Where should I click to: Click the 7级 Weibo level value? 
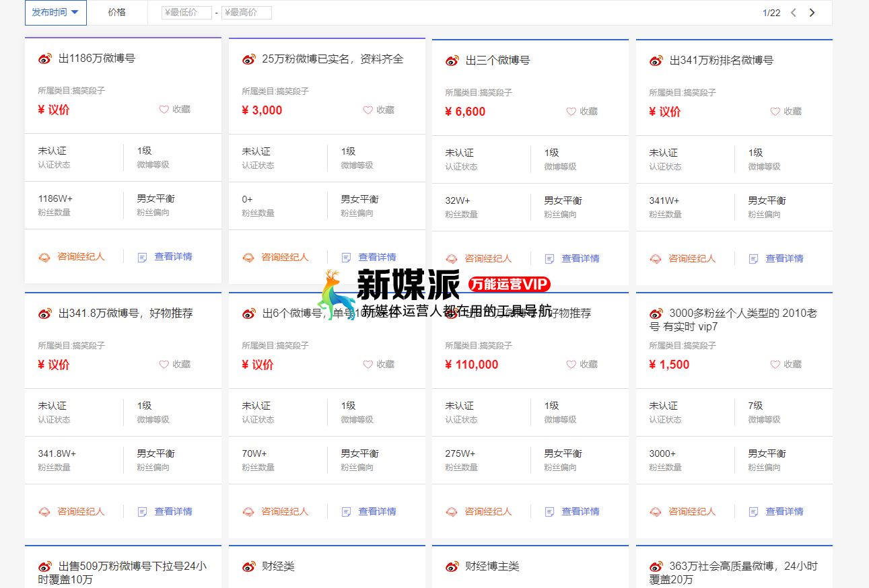[756, 406]
